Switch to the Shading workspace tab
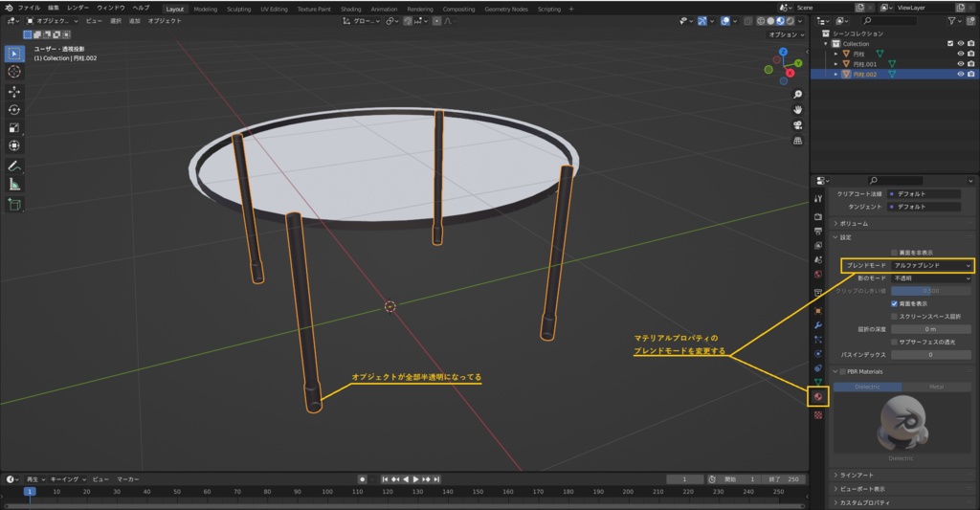Image resolution: width=980 pixels, height=510 pixels. (351, 9)
